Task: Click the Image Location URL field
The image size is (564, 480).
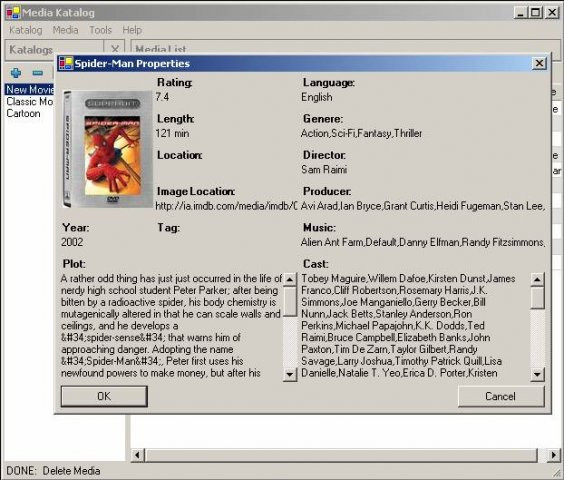Action: point(226,206)
